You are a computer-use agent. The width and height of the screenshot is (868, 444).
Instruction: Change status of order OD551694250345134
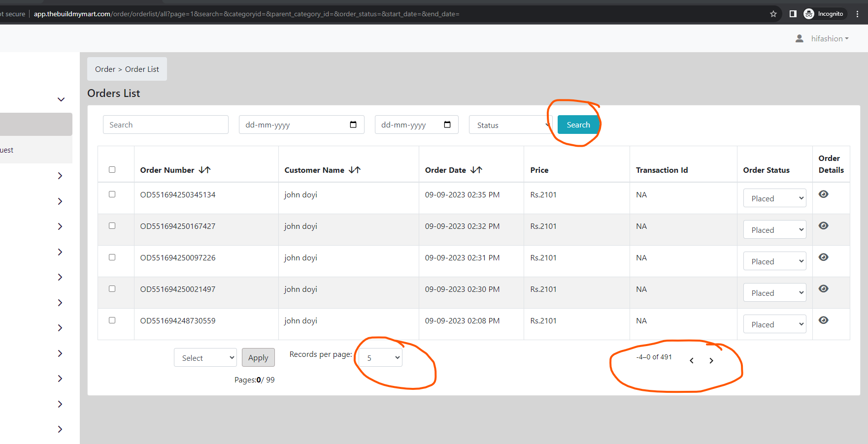coord(774,198)
